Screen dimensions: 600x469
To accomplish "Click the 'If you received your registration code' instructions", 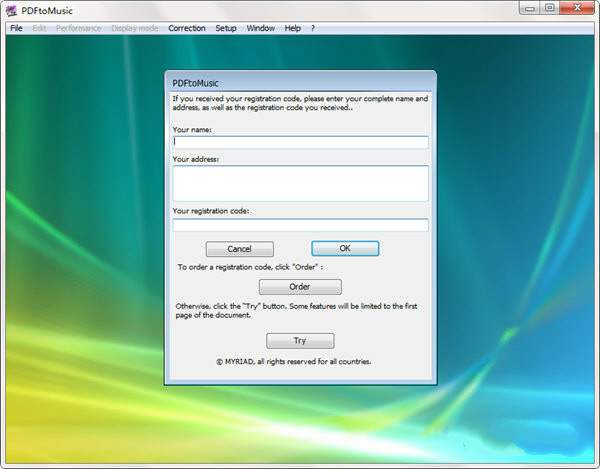I will 300,103.
